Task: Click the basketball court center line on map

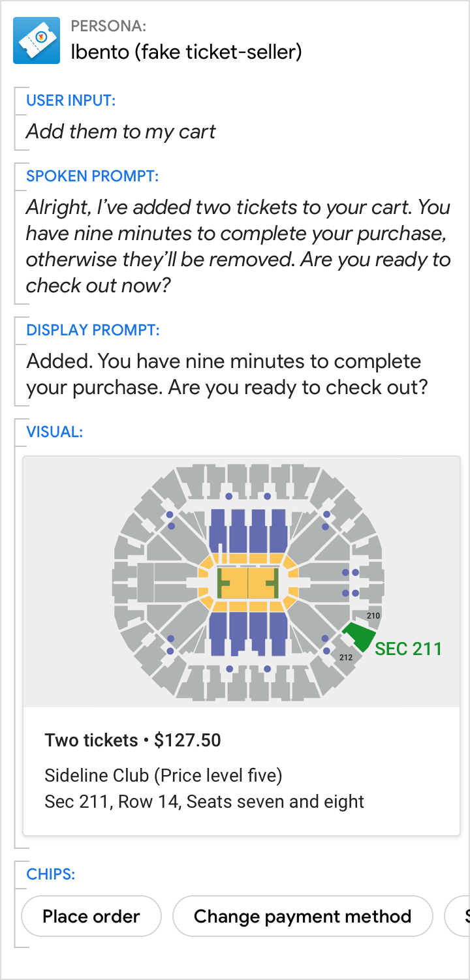Action: point(248,583)
